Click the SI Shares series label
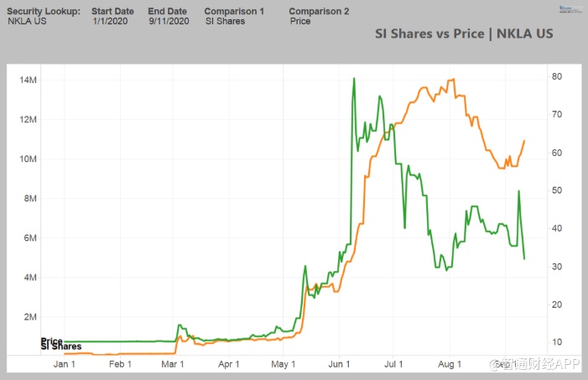The width and height of the screenshot is (588, 380). point(61,346)
